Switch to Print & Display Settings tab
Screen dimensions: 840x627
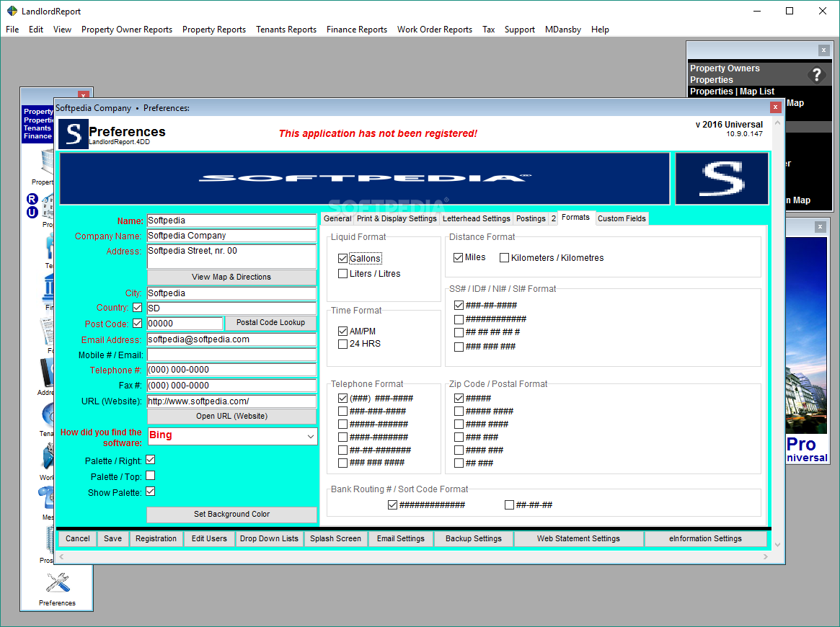[397, 218]
